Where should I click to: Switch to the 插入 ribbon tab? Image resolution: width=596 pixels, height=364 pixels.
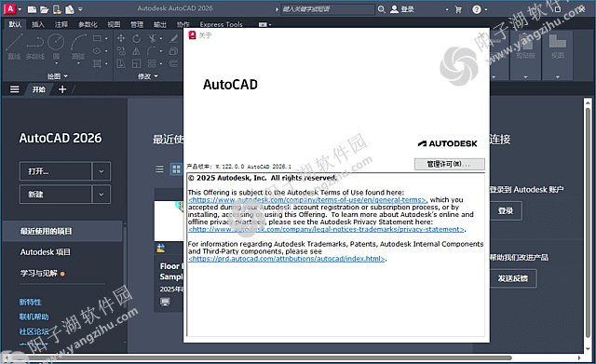click(x=38, y=25)
